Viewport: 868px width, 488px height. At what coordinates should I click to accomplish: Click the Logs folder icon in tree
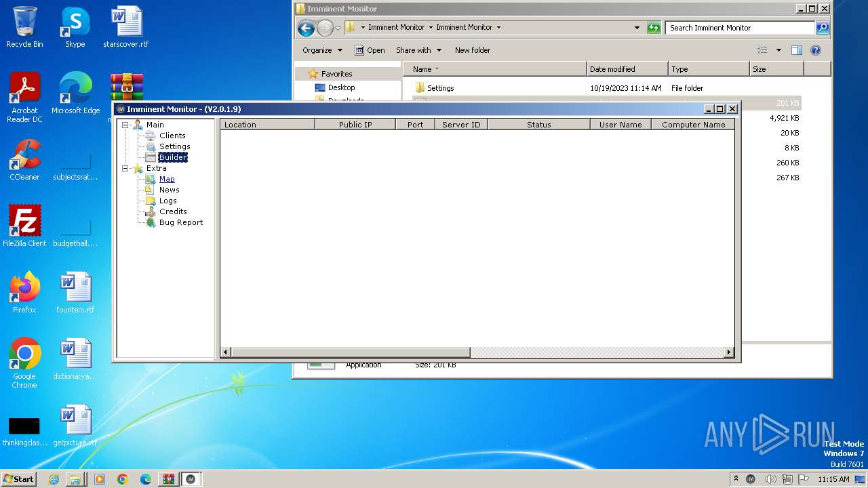pos(151,201)
